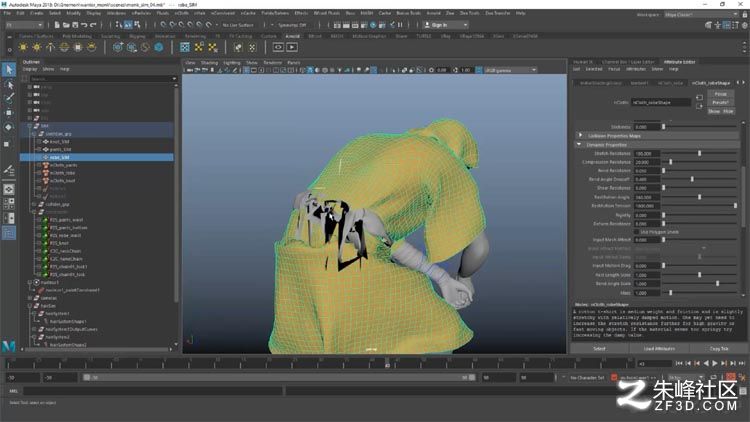Open the menu set dropdown

point(25,25)
